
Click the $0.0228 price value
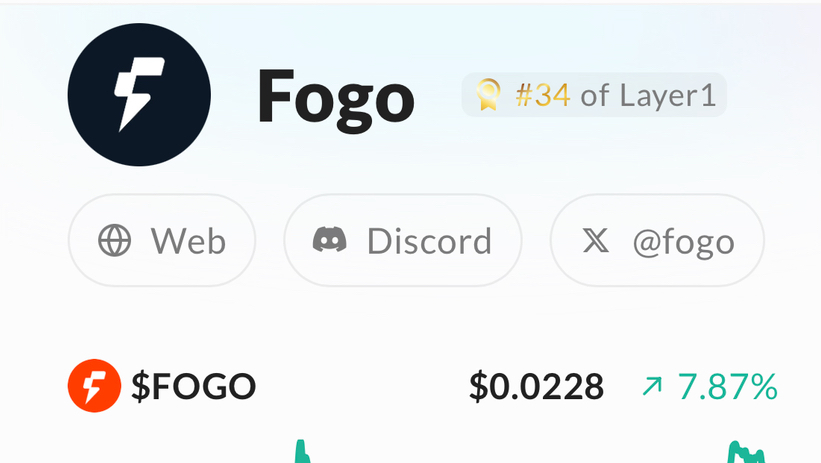(537, 387)
